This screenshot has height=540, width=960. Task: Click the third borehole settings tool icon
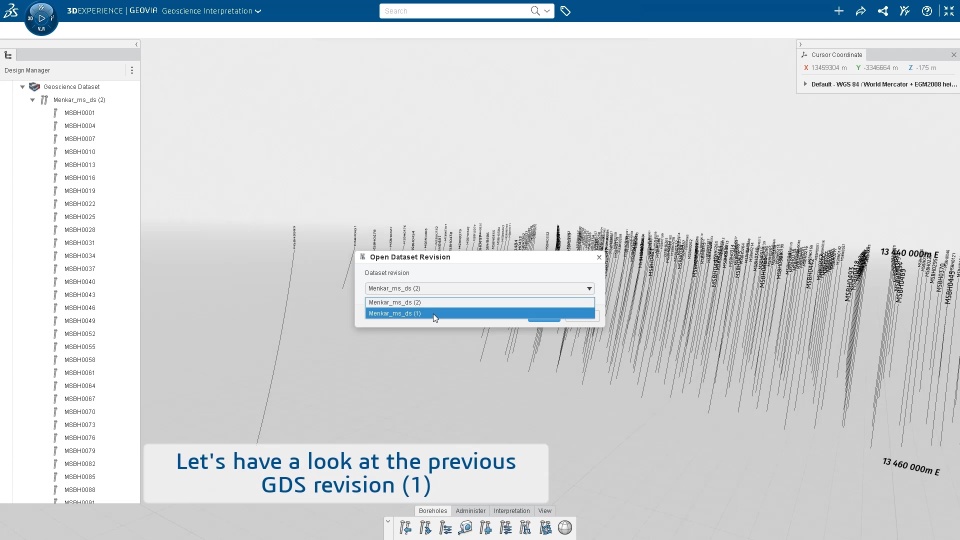click(446, 527)
